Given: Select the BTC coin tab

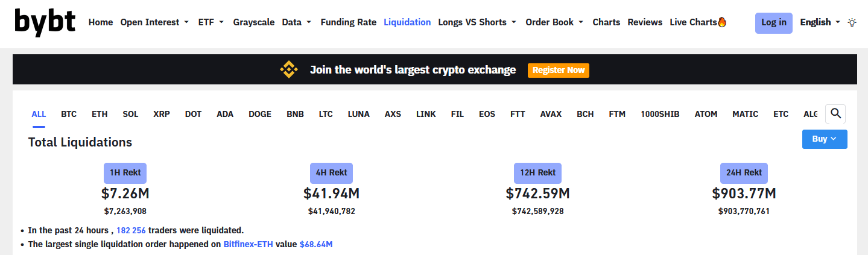Looking at the screenshot, I should [69, 114].
